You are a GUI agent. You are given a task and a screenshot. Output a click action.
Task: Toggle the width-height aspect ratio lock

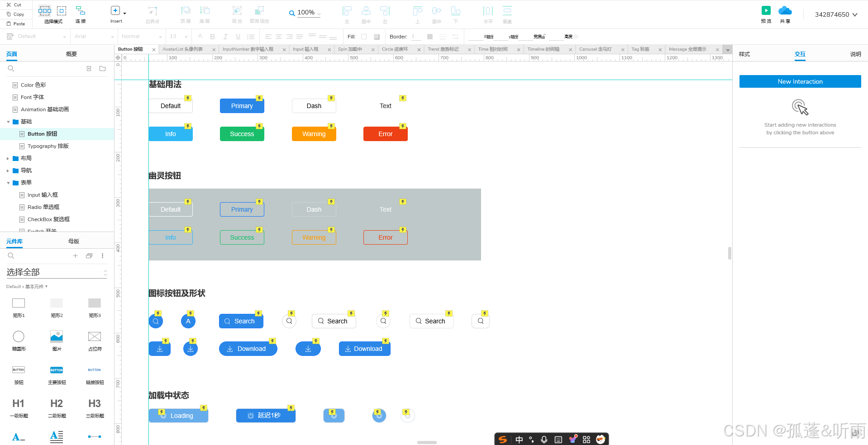[x=544, y=36]
